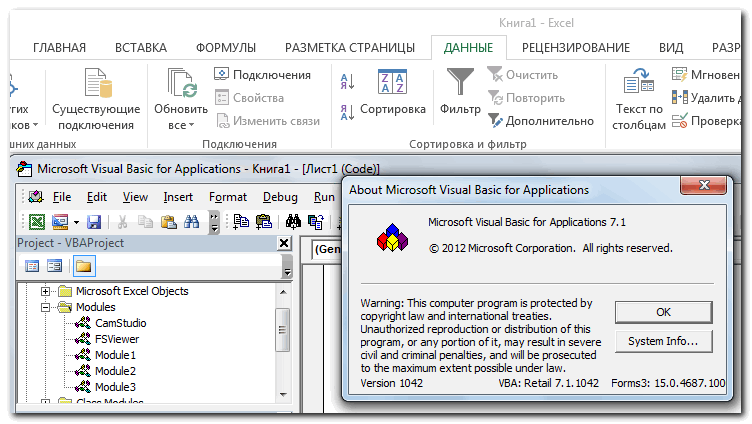Click Insert UserForm icon in VBA toolbar
752x424 pixels.
click(60, 222)
